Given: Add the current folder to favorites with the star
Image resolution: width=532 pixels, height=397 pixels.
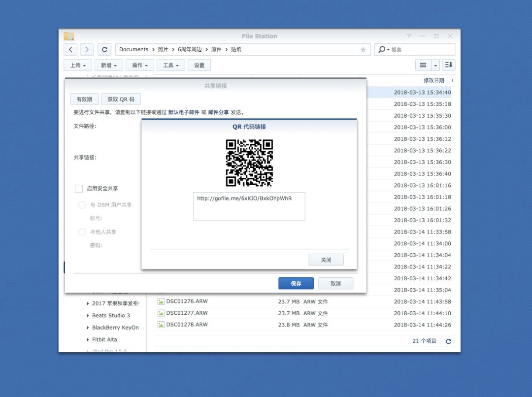Looking at the screenshot, I should tap(363, 50).
